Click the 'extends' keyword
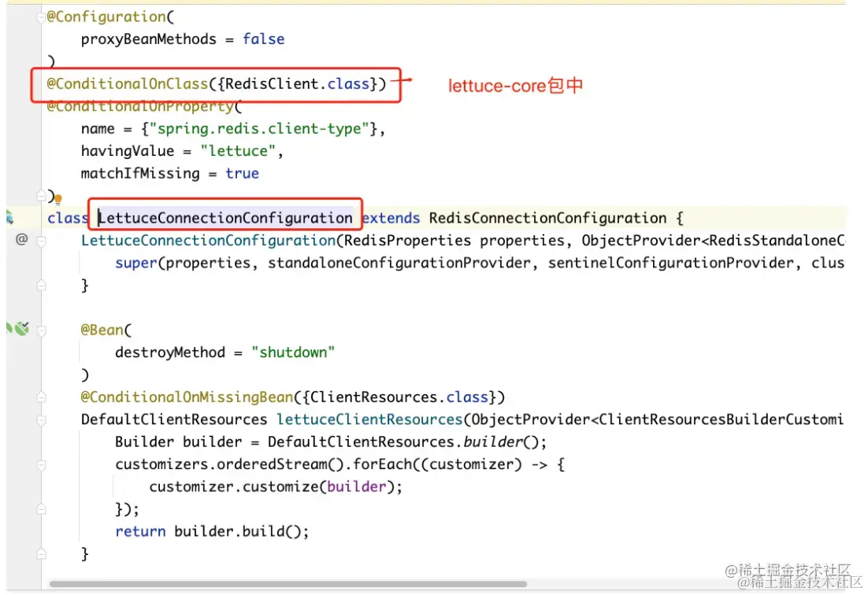This screenshot has width=868, height=595. (391, 218)
